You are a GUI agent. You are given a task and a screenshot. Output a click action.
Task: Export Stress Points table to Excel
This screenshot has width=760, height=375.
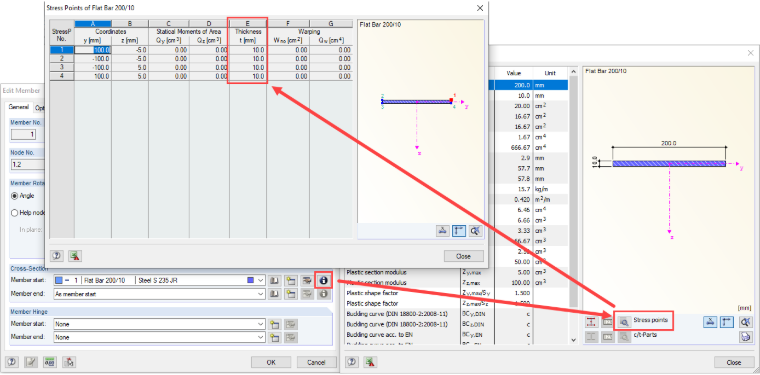75,256
